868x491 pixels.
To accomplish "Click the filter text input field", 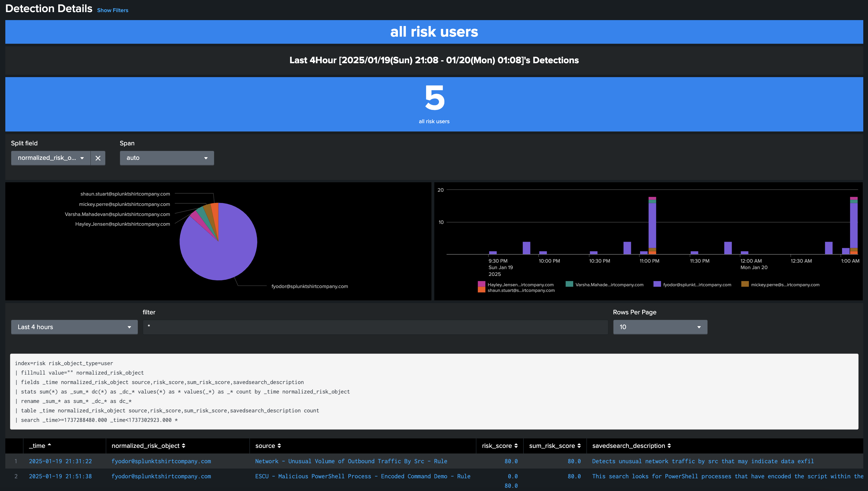I will 375,327.
